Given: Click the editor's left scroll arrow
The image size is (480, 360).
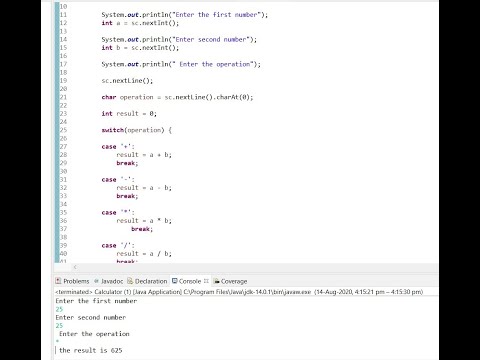Looking at the screenshot, I should pos(75,267).
